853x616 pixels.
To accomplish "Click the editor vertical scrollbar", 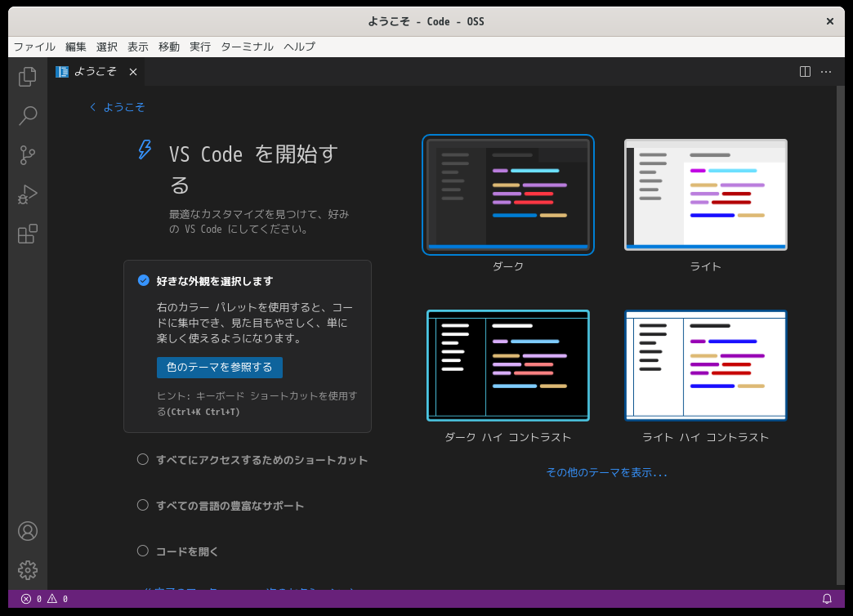I will pos(841,335).
